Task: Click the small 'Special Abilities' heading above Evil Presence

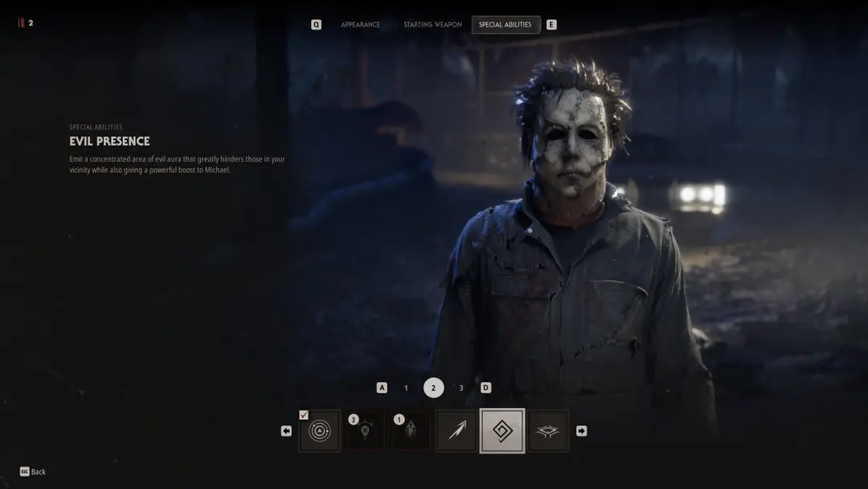Action: click(96, 127)
